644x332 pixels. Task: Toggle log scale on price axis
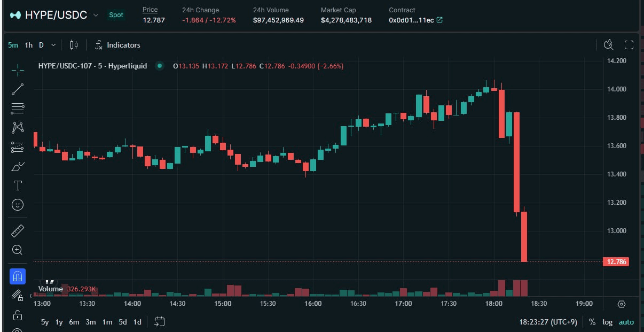[x=608, y=322]
